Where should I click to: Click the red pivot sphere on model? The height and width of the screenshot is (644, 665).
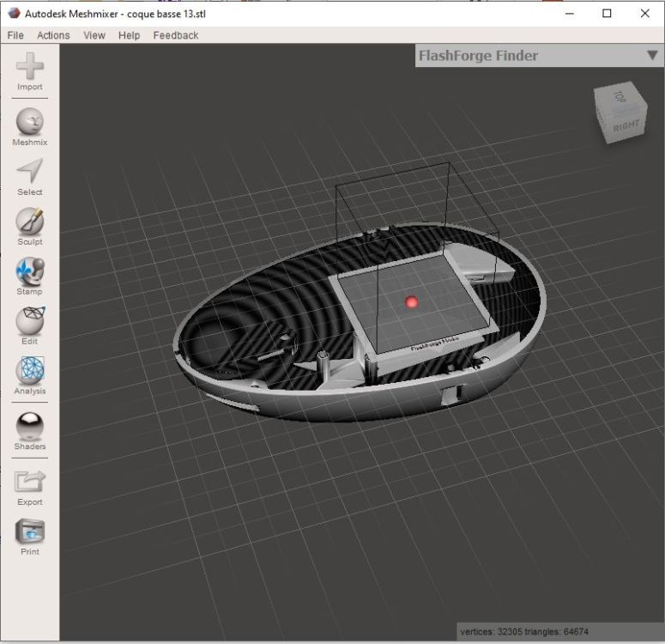(x=412, y=302)
